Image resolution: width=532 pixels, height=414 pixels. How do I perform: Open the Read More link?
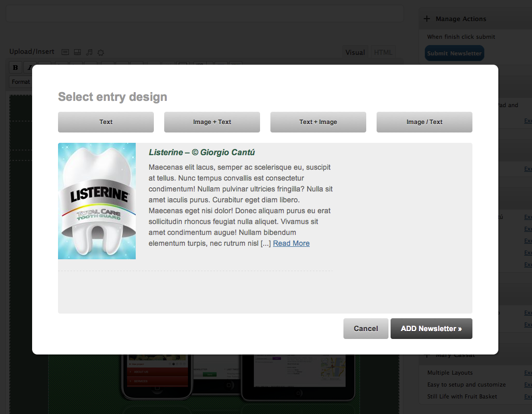[x=291, y=243]
